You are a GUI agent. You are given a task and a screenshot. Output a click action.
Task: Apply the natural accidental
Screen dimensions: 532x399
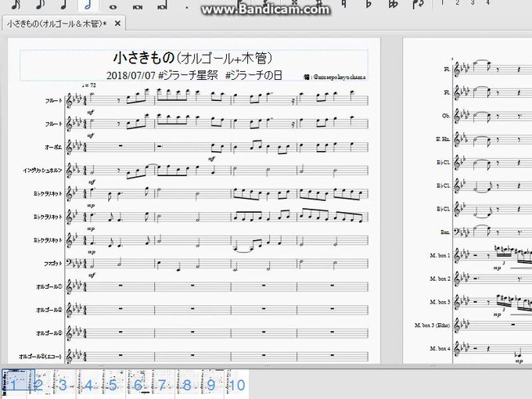coord(344,3)
